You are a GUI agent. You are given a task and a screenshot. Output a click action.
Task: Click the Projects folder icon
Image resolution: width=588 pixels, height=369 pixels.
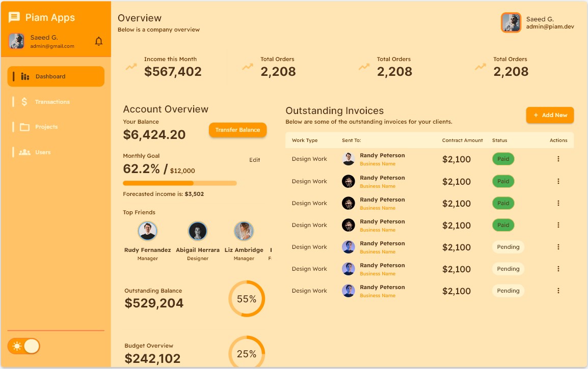tap(24, 127)
